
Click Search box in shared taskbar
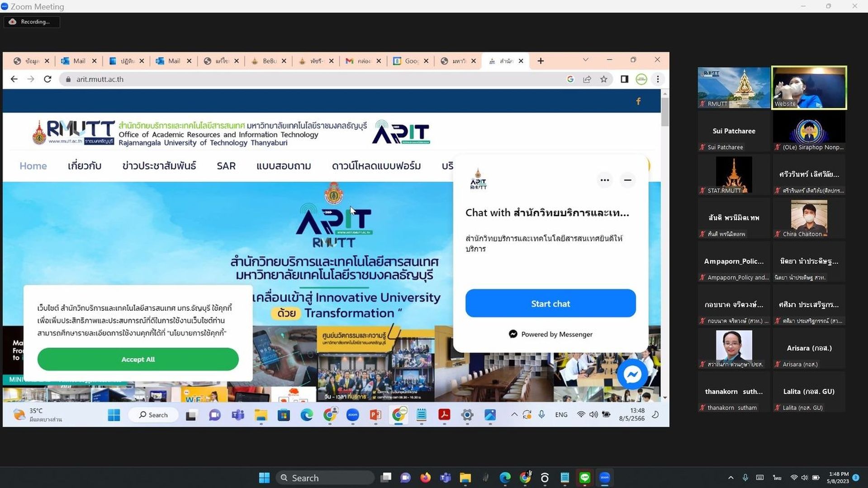(x=153, y=415)
